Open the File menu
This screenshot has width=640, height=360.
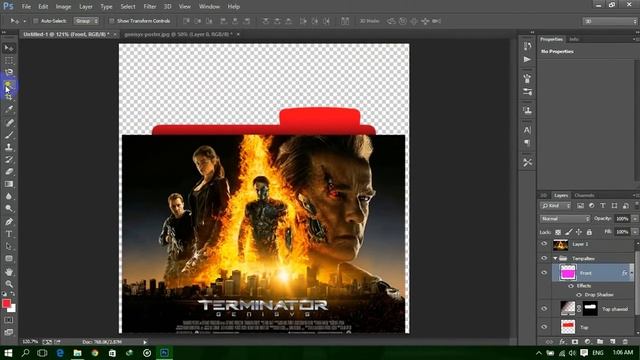tap(26, 7)
